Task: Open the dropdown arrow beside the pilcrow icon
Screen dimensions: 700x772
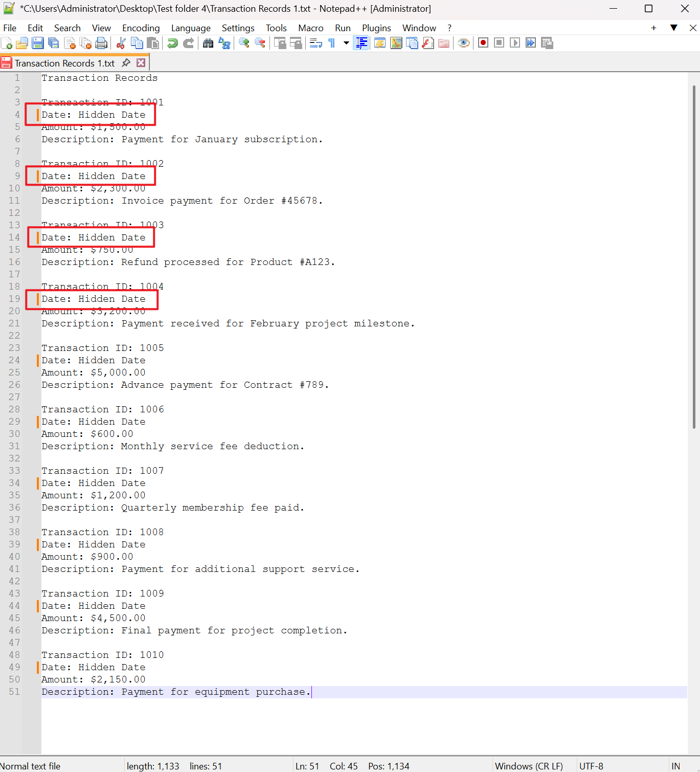Action: (x=346, y=43)
